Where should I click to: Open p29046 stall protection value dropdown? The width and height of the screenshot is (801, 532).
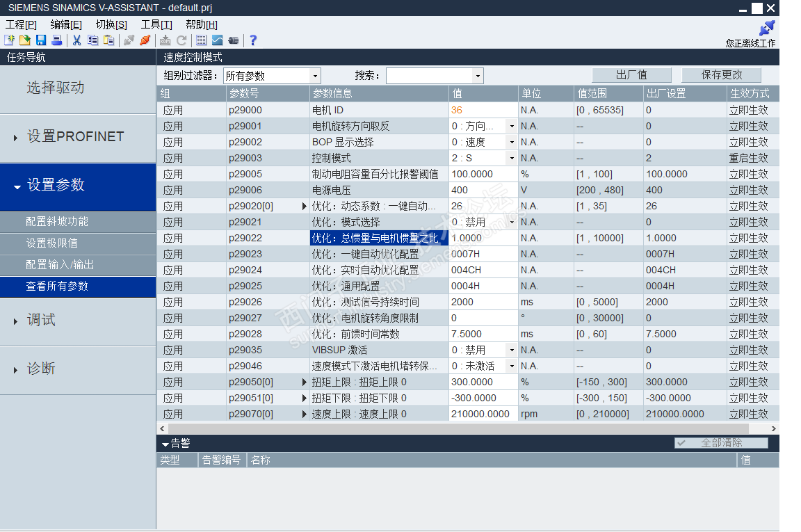(511, 366)
